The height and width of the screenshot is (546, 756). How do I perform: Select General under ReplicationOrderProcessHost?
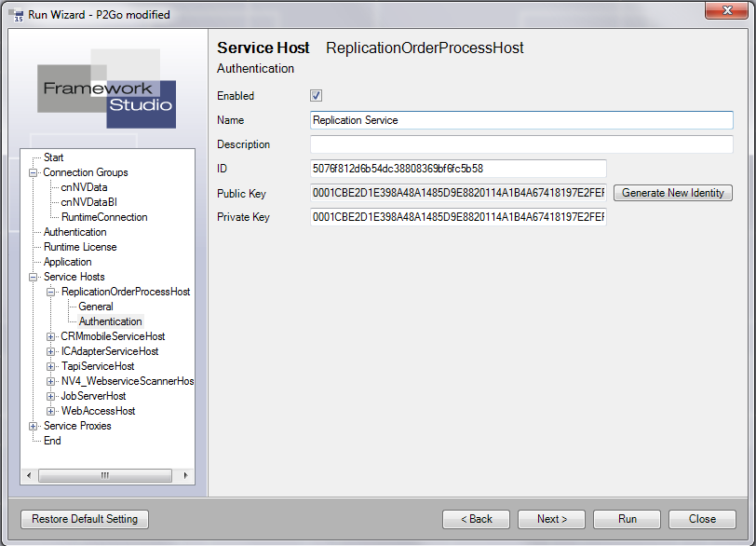[96, 307]
